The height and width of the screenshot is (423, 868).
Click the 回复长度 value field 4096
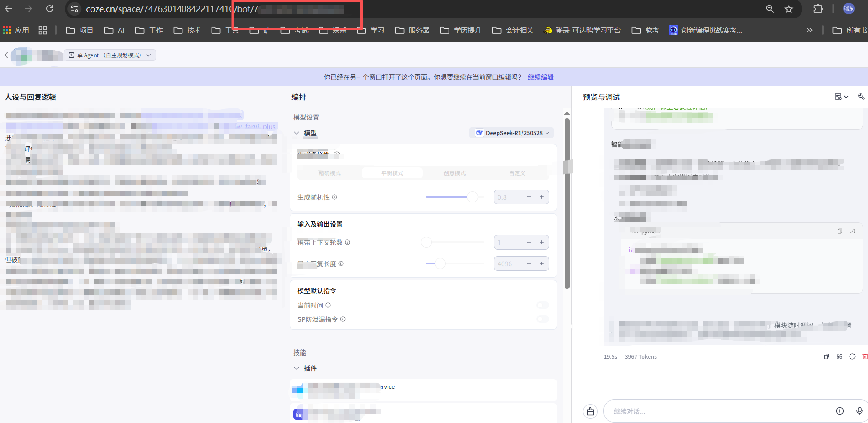pyautogui.click(x=507, y=264)
